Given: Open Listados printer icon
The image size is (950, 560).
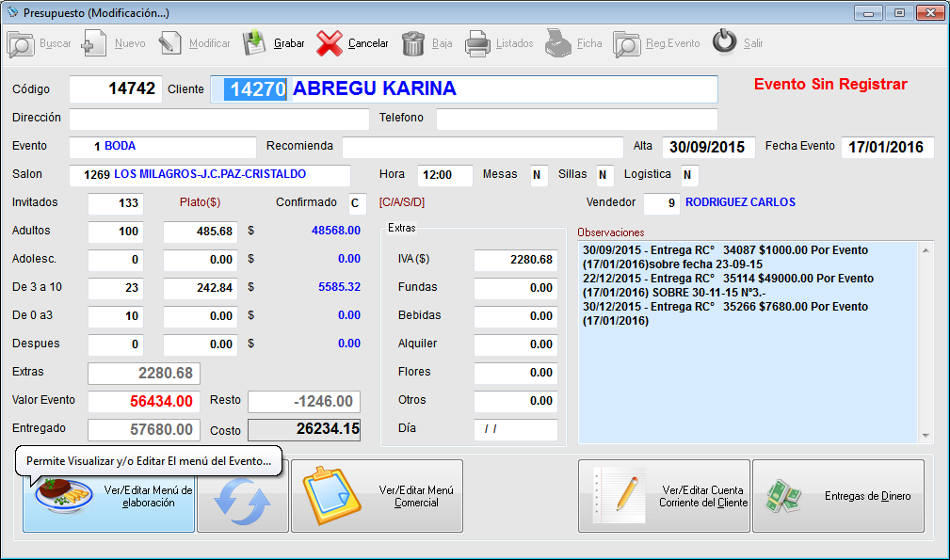Looking at the screenshot, I should pos(477,43).
